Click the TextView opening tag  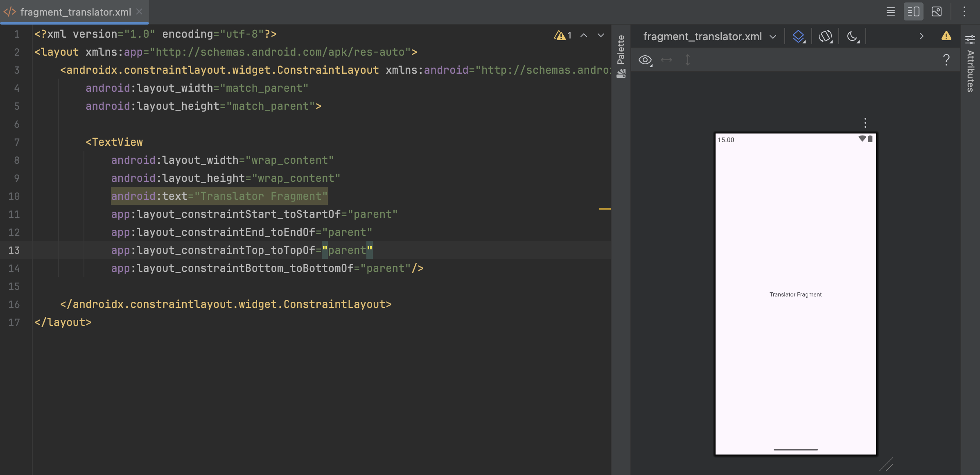114,142
